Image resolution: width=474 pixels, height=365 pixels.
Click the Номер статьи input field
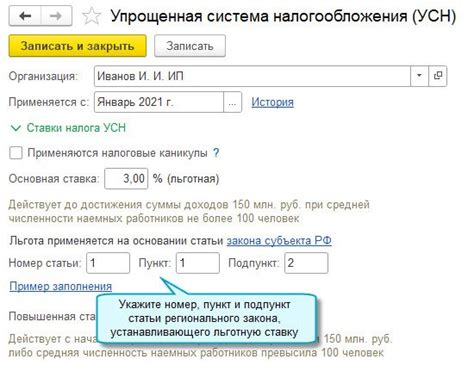(108, 263)
